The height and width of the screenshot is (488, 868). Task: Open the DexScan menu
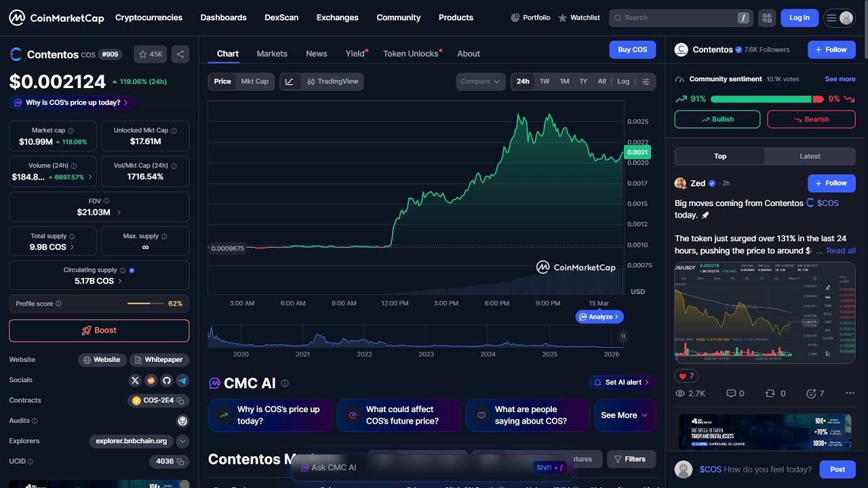click(281, 18)
